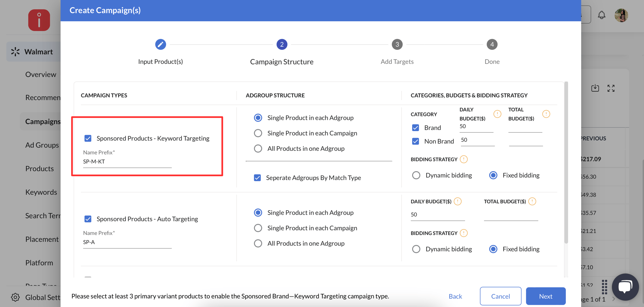Click the Bidding Strategy info icon

(x=464, y=159)
